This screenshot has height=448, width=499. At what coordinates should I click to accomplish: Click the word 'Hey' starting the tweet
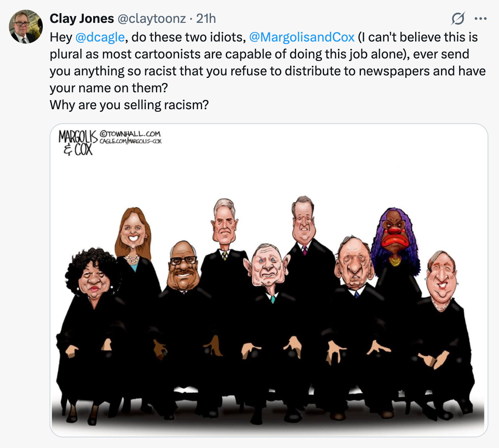tap(61, 38)
